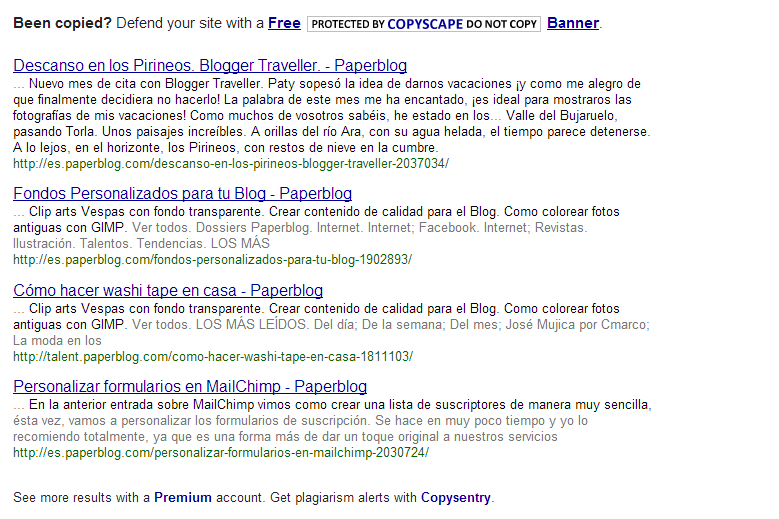Screen dimensions: 779x519
Task: Click the personalizar-formularios-en-mailchimp green URL
Action: (221, 452)
